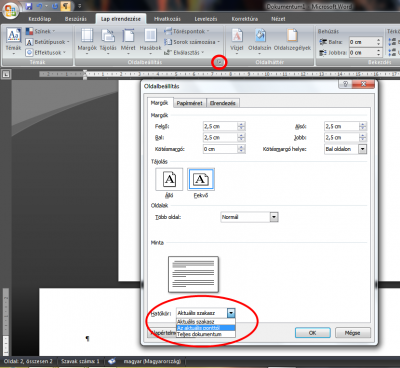
Task: Select the Nézet ribbon tab
Action: [278, 19]
